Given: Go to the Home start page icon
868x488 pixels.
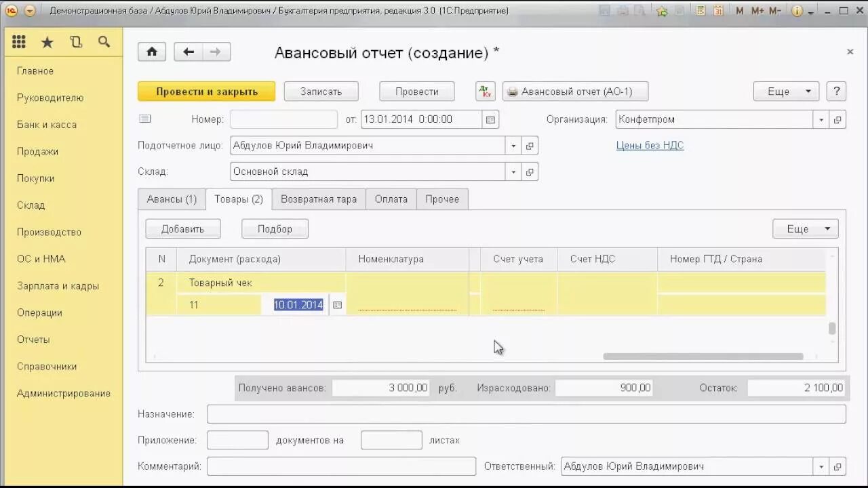Looking at the screenshot, I should pyautogui.click(x=152, y=52).
